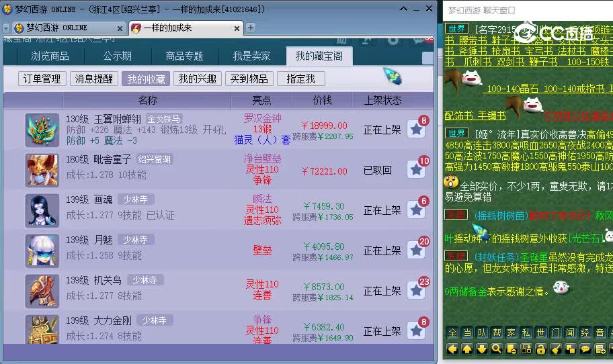Select 队 (team) channel in chat
613x364 pixels.
coord(482,332)
